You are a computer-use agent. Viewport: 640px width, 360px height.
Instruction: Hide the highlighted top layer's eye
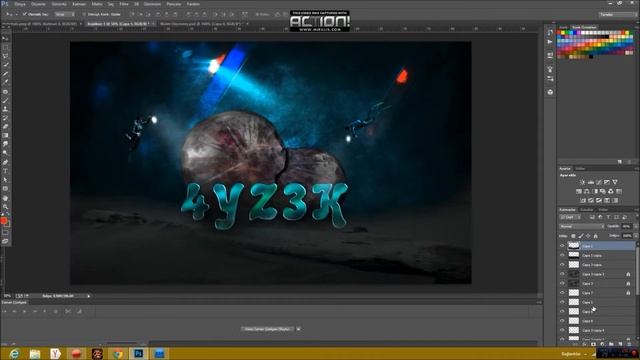(562, 246)
